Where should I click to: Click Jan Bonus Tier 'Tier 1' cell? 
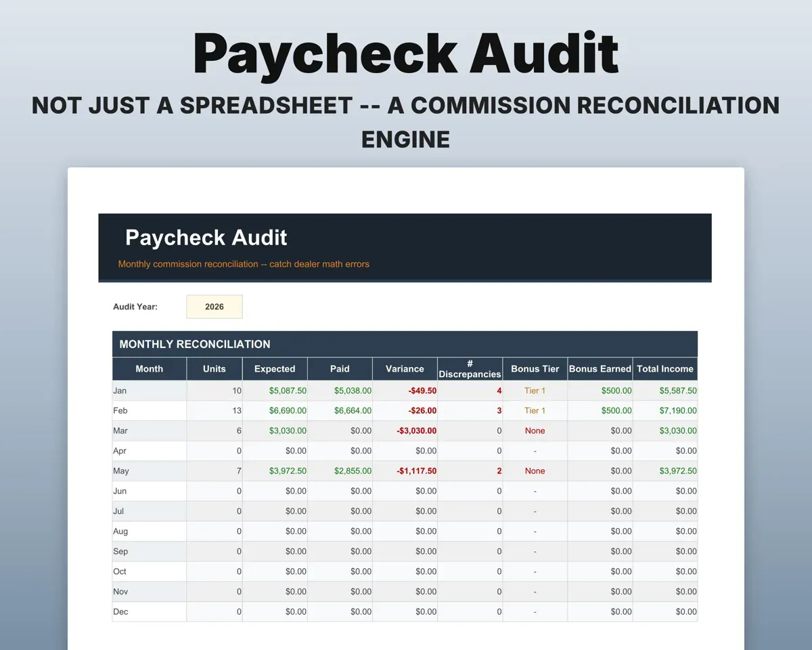click(x=535, y=391)
